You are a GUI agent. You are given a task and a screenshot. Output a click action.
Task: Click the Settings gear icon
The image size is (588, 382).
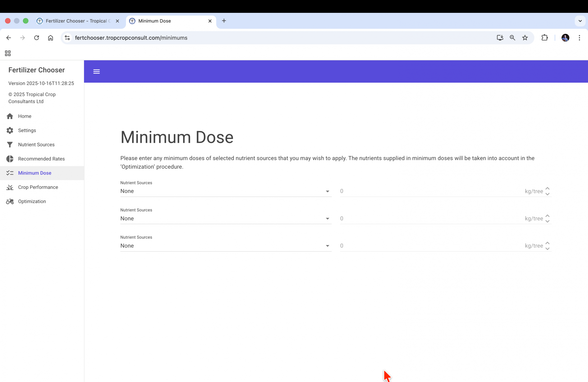pos(10,130)
